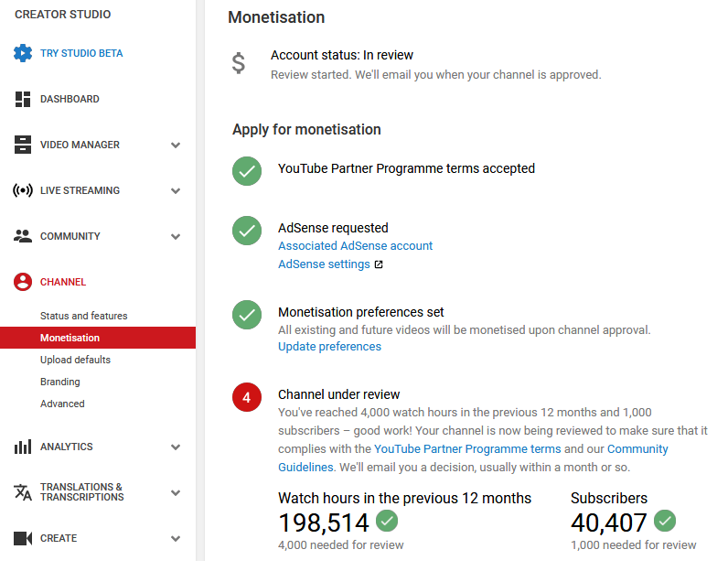Image resolution: width=728 pixels, height=571 pixels.
Task: Select Live Streaming in the sidebar
Action: (x=80, y=191)
